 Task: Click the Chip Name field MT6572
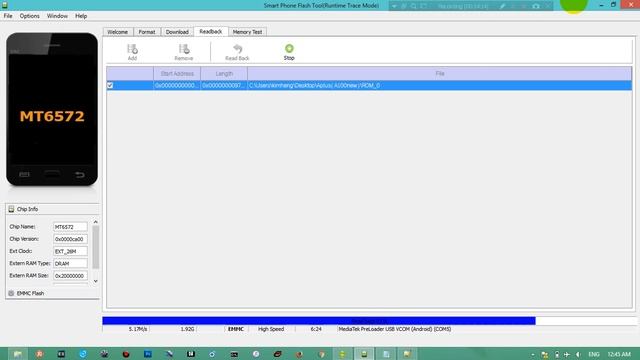(x=70, y=227)
